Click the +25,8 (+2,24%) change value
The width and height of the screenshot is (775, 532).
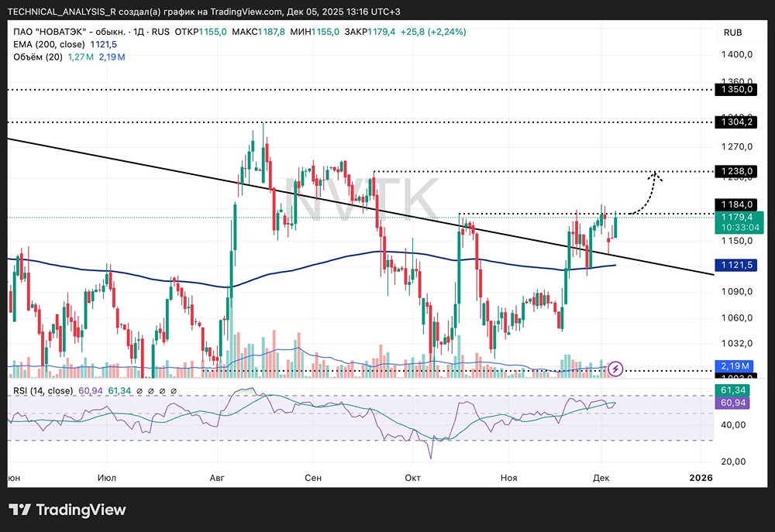(433, 32)
